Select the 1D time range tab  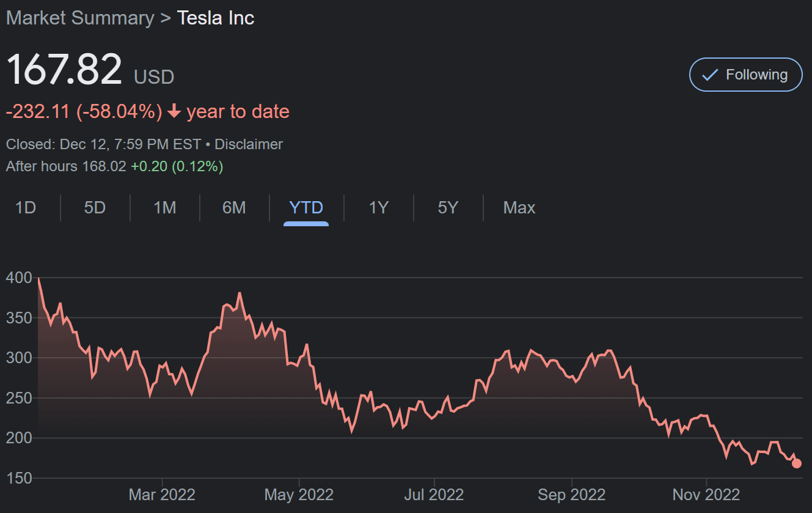pos(26,208)
